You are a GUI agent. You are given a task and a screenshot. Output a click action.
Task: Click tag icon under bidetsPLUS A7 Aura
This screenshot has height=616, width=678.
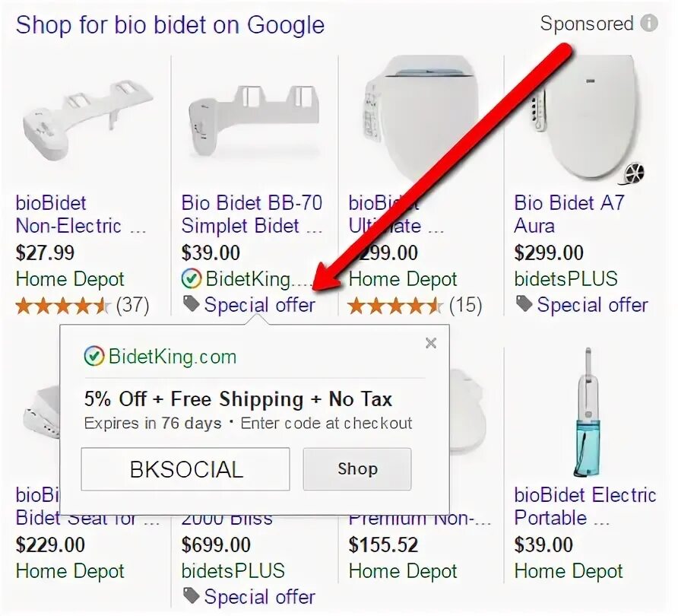coord(524,303)
